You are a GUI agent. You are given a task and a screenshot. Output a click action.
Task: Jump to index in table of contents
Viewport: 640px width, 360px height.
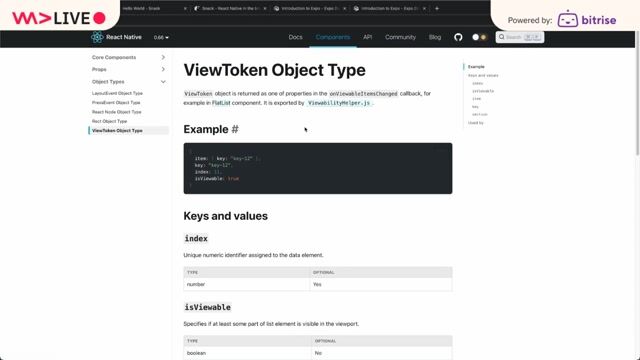coord(478,83)
